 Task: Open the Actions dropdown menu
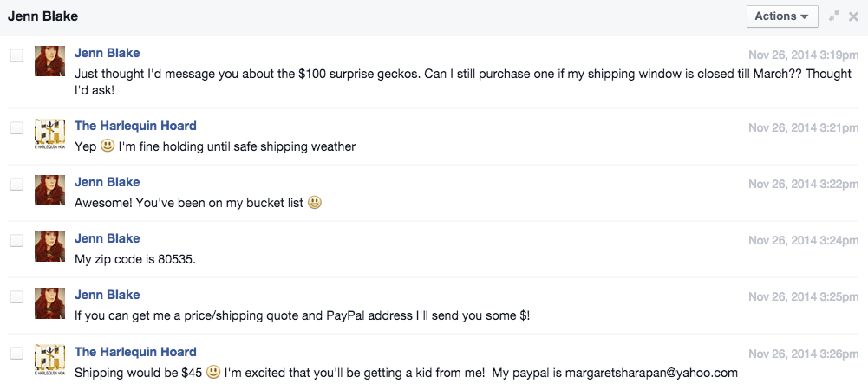click(x=782, y=16)
